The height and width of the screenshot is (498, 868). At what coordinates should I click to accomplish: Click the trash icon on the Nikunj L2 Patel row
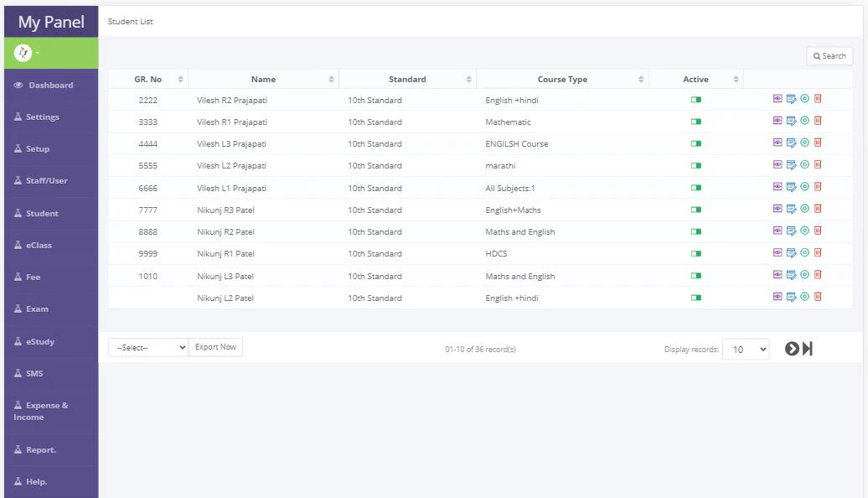(817, 296)
